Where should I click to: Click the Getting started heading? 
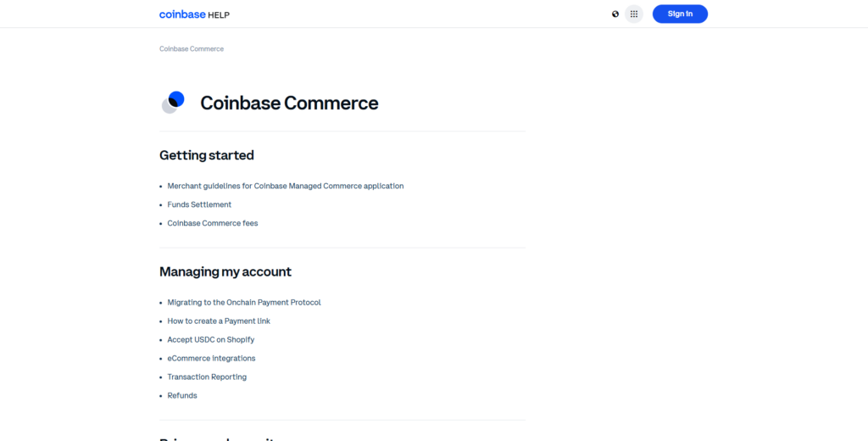click(207, 156)
